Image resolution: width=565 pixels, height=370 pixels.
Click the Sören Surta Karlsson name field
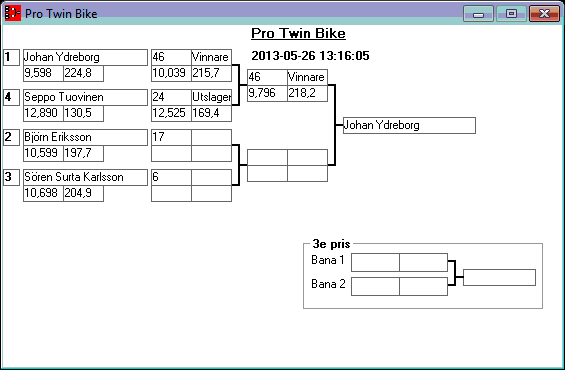point(85,177)
